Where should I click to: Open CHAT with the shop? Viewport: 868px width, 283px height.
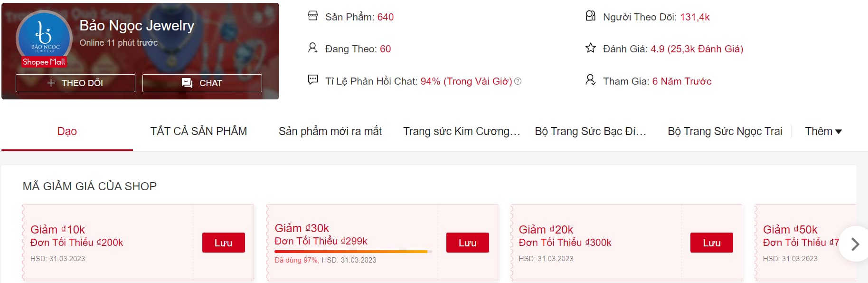(202, 83)
